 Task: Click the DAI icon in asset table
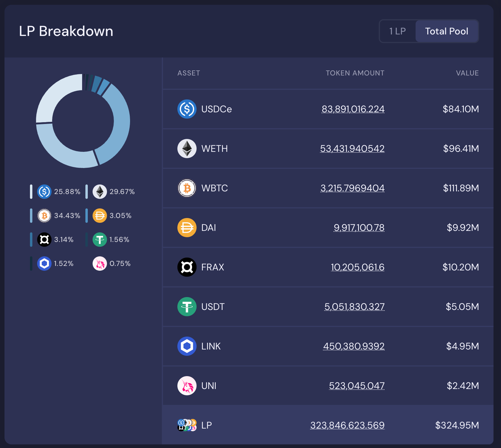pos(187,228)
